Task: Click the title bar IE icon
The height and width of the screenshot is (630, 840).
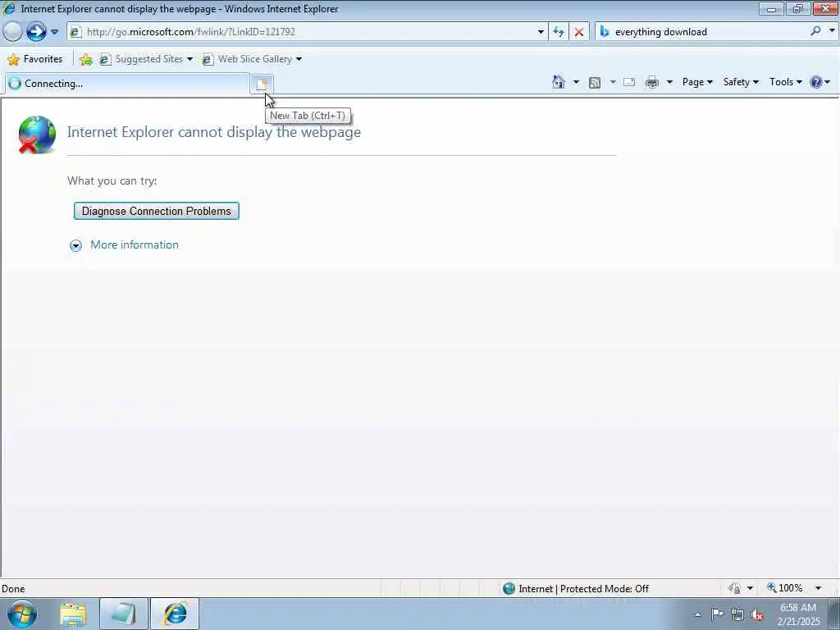Action: (x=9, y=8)
